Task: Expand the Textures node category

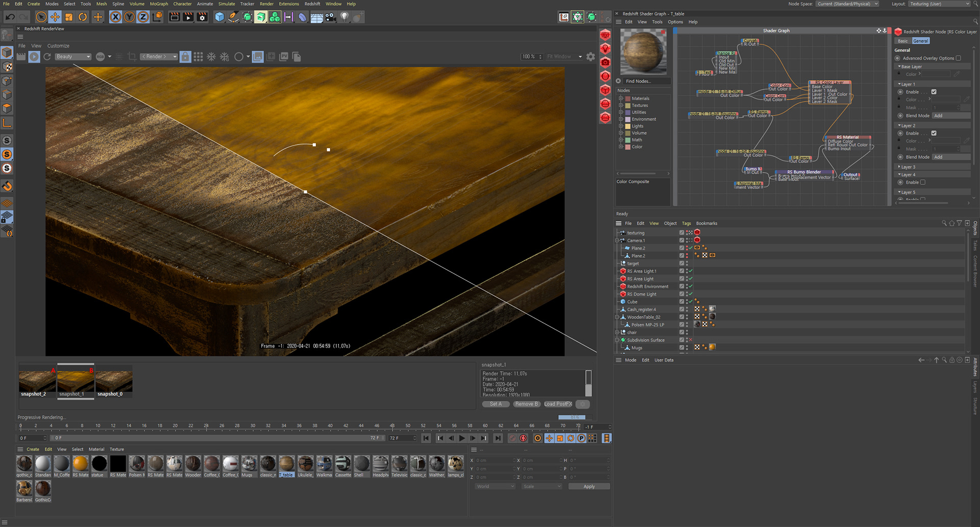Action: click(621, 105)
